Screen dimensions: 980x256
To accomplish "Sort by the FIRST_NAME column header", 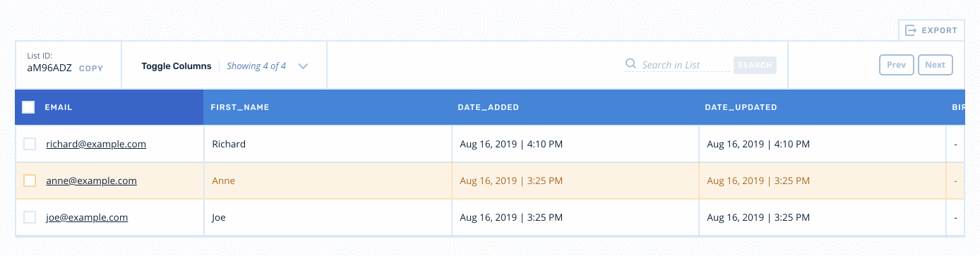I will pyautogui.click(x=240, y=107).
